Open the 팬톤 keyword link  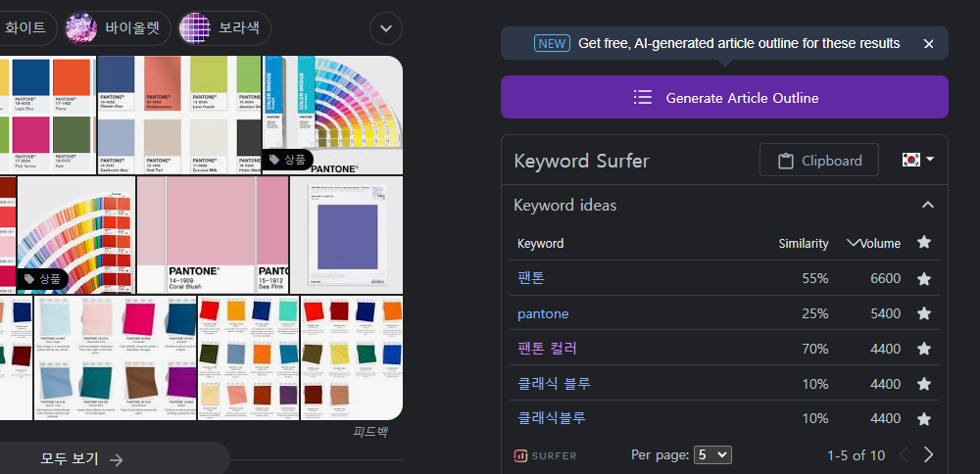pos(530,278)
